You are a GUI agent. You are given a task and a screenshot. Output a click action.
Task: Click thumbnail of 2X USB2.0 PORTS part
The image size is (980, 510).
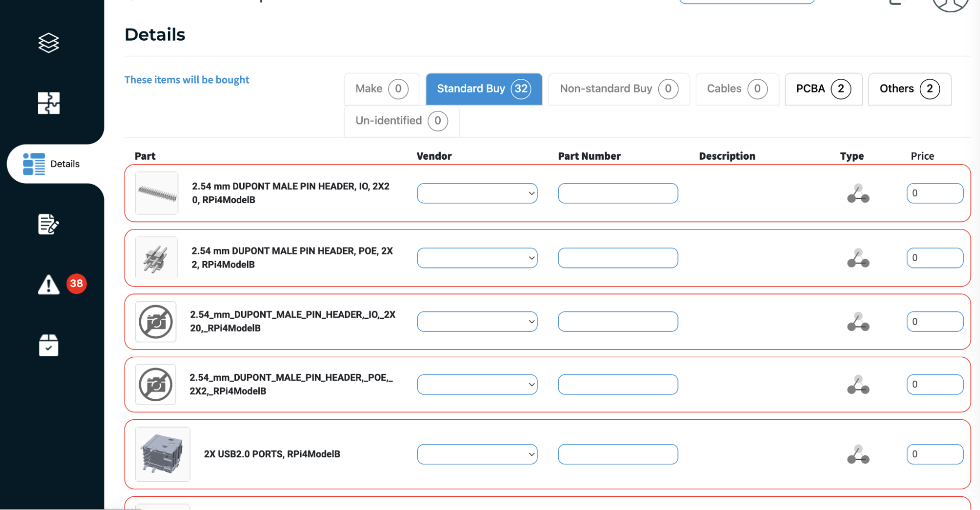tap(162, 454)
